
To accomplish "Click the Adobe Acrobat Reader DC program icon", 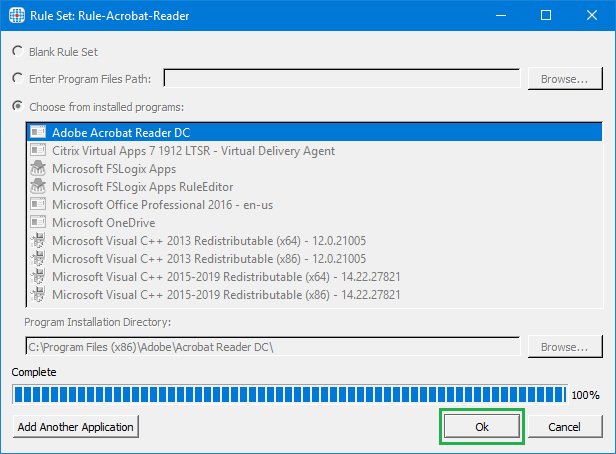I will pos(38,132).
